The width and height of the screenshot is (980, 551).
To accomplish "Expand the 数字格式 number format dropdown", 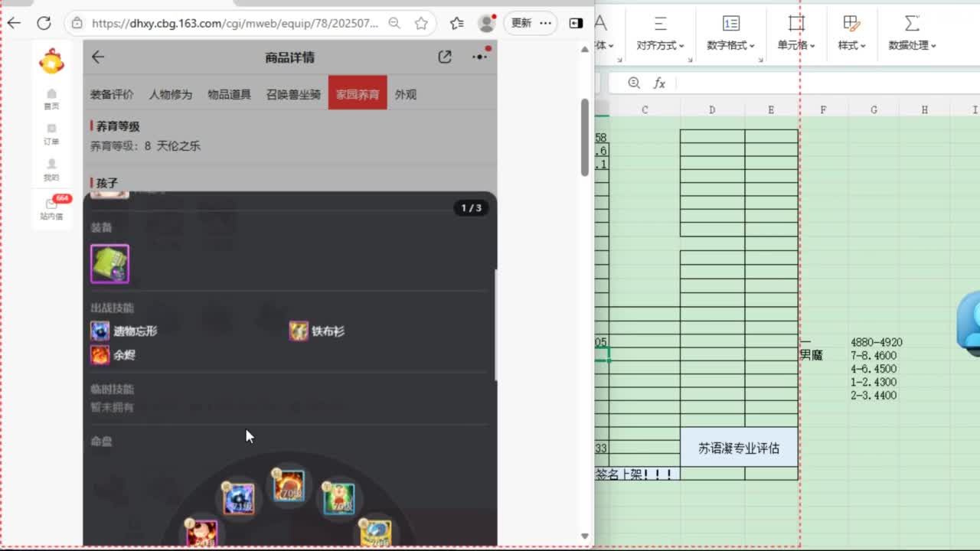I will tap(730, 45).
